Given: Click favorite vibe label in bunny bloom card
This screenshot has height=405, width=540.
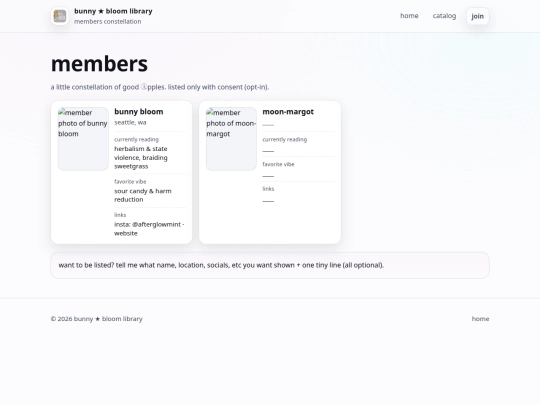Looking at the screenshot, I should [130, 181].
